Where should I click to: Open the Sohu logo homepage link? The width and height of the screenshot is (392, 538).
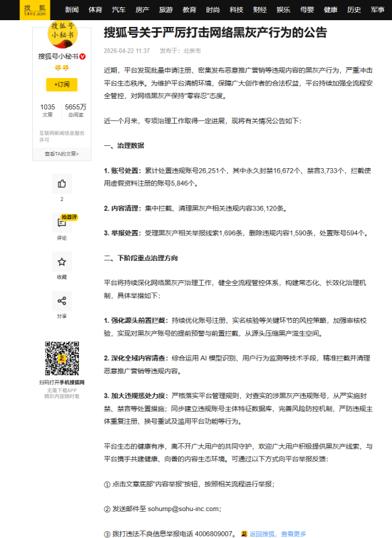tap(35, 10)
